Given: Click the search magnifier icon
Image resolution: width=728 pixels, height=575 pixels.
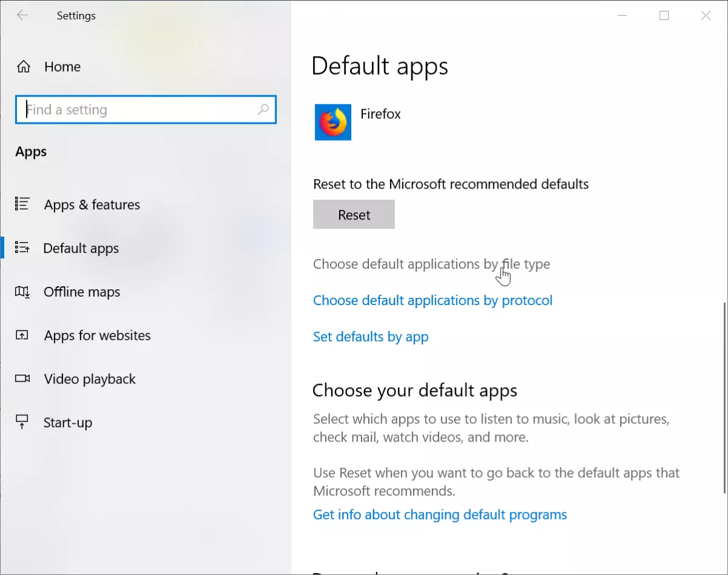Looking at the screenshot, I should [x=263, y=110].
